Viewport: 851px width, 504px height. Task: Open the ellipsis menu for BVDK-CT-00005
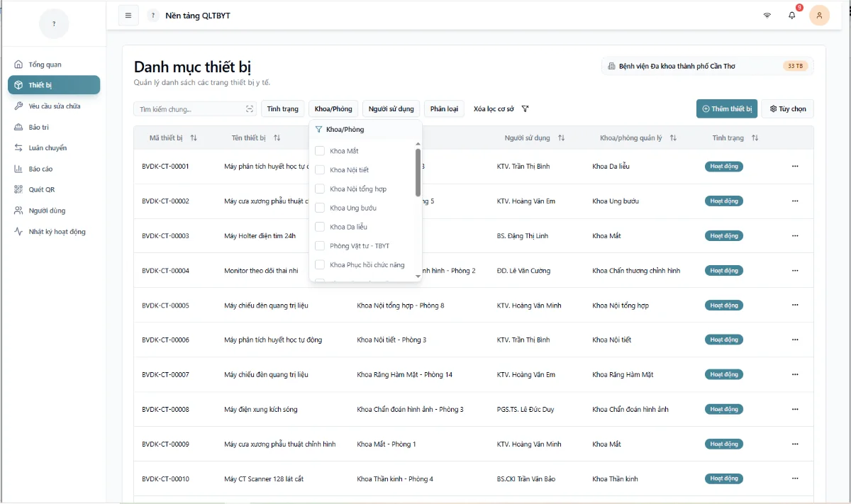tap(794, 306)
